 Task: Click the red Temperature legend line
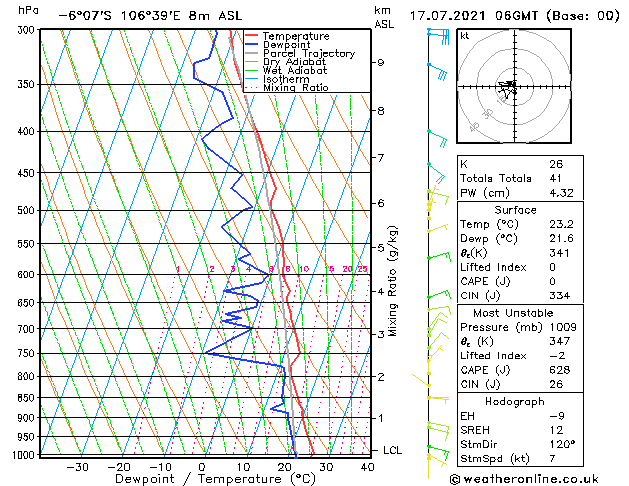tap(252, 35)
